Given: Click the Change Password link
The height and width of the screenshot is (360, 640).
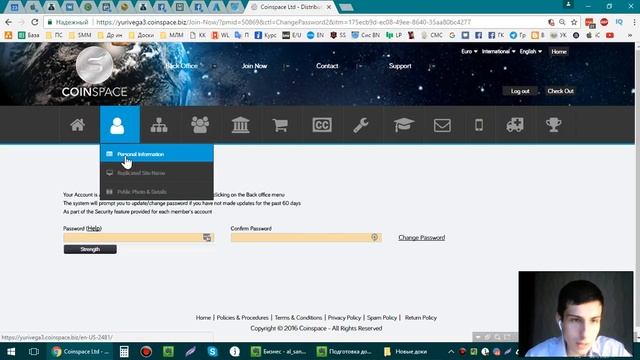Looking at the screenshot, I should point(422,238).
